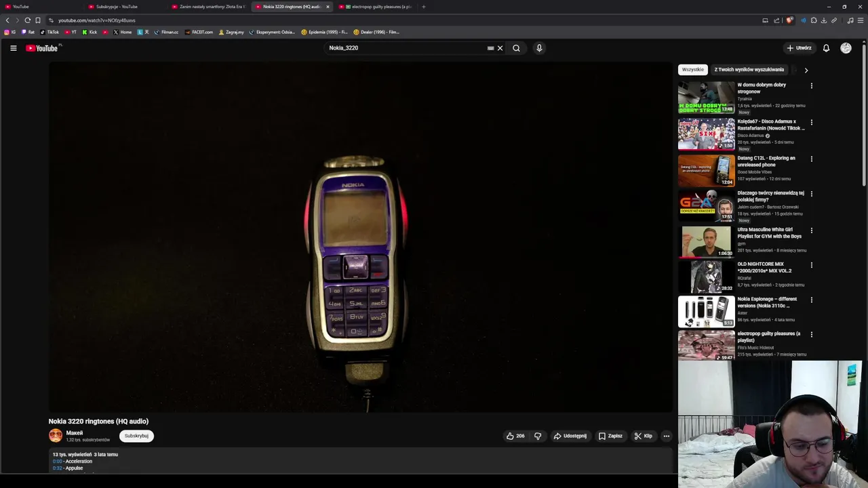The image size is (868, 488).
Task: Reload the page with the refresh icon
Action: 28,20
